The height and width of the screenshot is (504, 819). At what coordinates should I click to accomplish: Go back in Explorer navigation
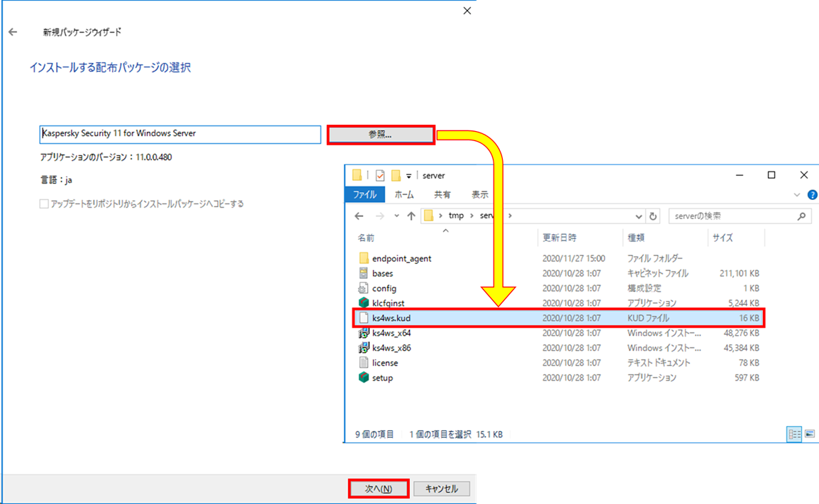point(359,215)
